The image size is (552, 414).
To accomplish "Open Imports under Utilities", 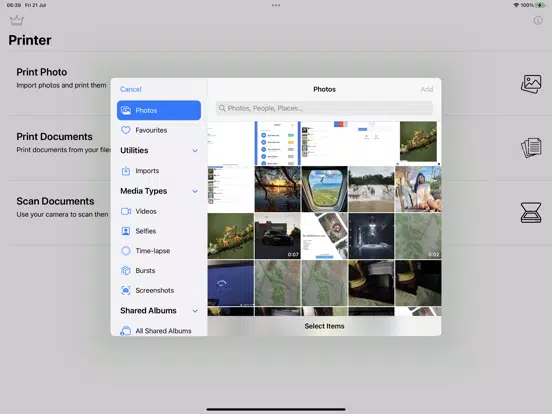I will [x=159, y=171].
